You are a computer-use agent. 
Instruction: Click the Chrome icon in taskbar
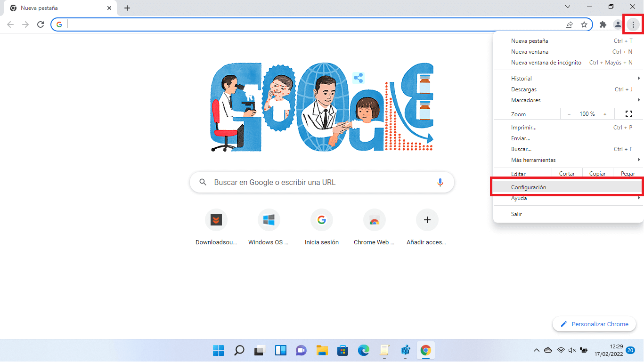click(x=425, y=350)
